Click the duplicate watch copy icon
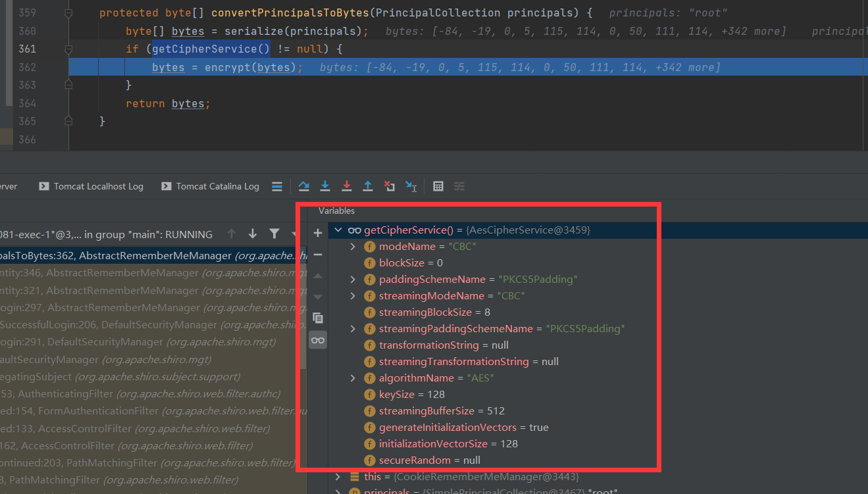Screen dimensions: 868x494 (x=318, y=318)
